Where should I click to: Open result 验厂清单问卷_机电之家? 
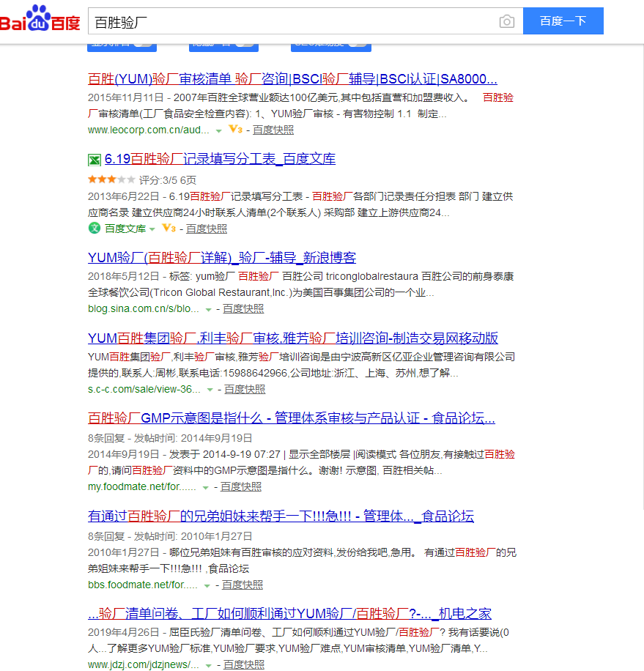pos(289,614)
